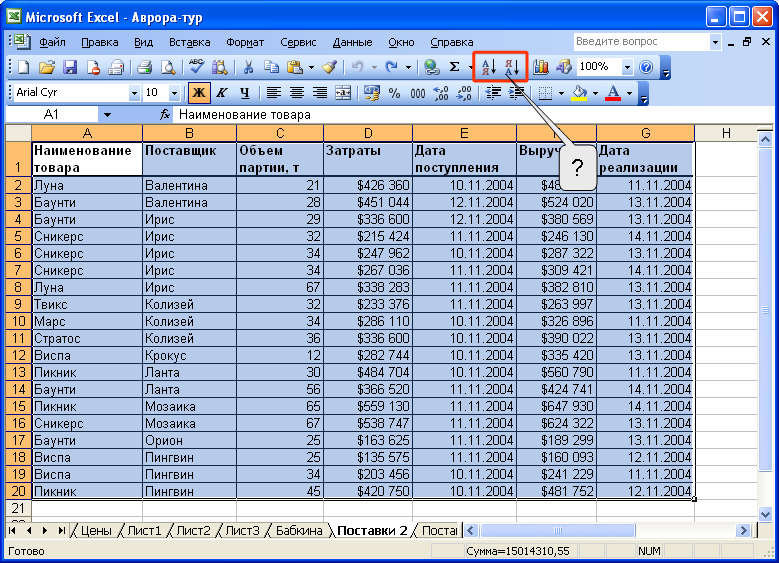Open Print Preview icon
The image size is (779, 563).
(x=167, y=67)
